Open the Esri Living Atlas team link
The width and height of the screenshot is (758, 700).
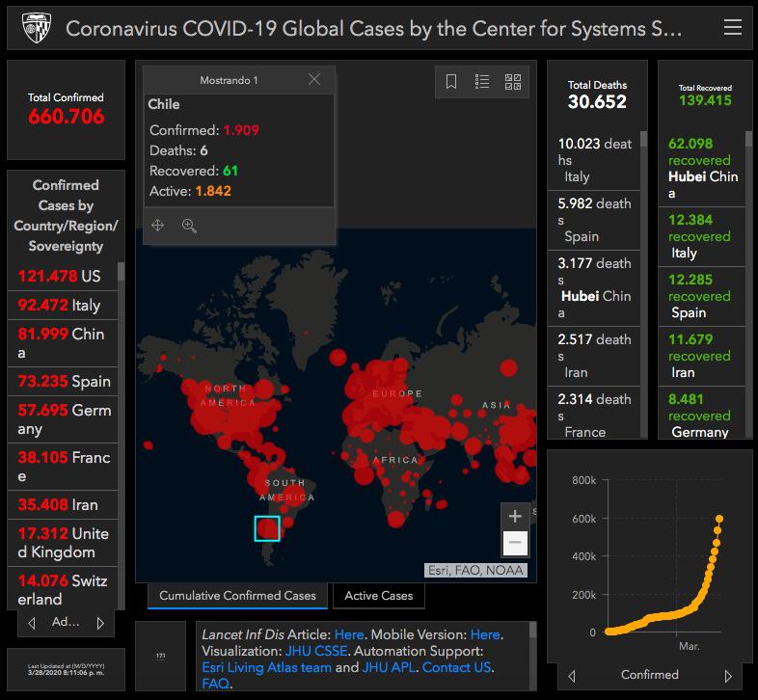266,667
